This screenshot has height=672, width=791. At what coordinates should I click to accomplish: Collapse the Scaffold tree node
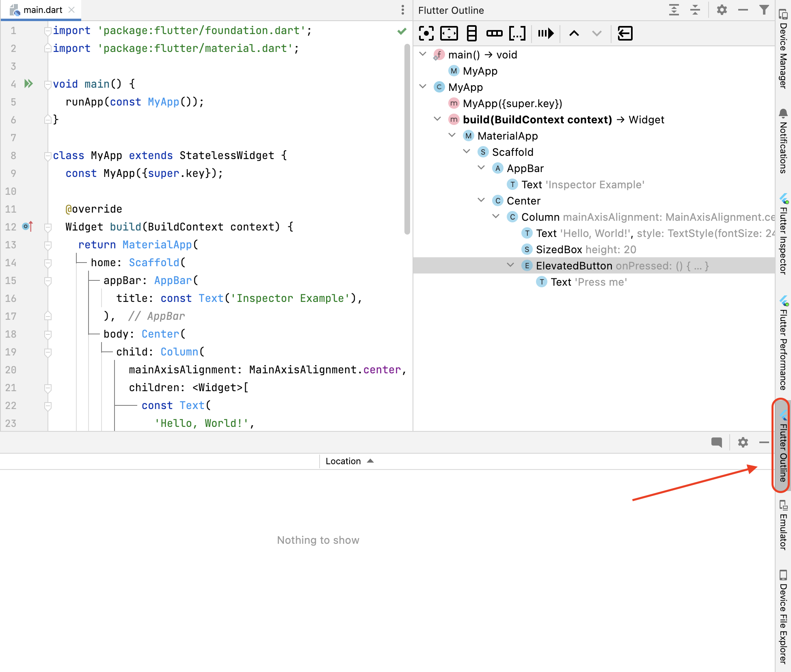[x=467, y=152]
